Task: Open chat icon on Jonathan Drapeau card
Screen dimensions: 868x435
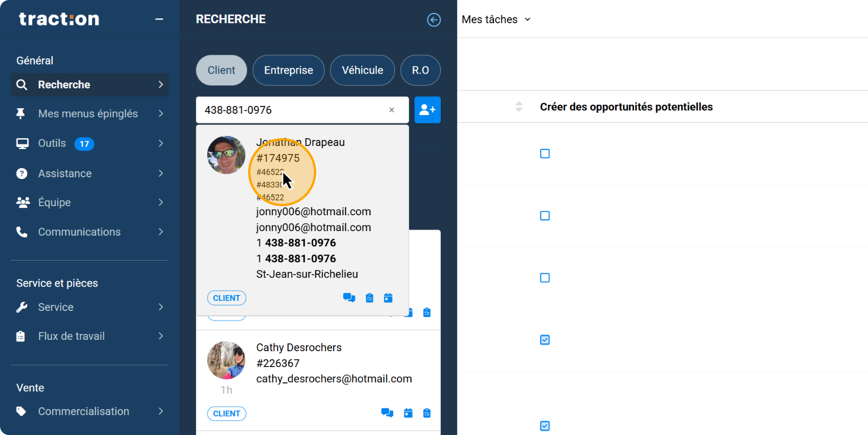Action: click(x=349, y=298)
